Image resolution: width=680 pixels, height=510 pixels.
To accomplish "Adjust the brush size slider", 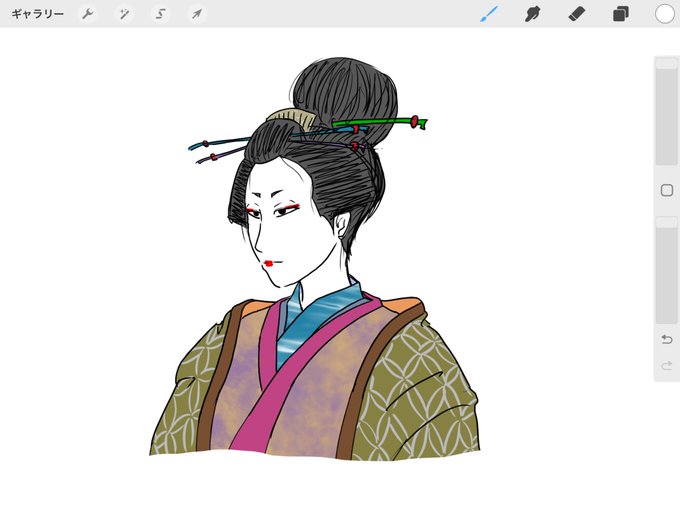I will pyautogui.click(x=667, y=112).
